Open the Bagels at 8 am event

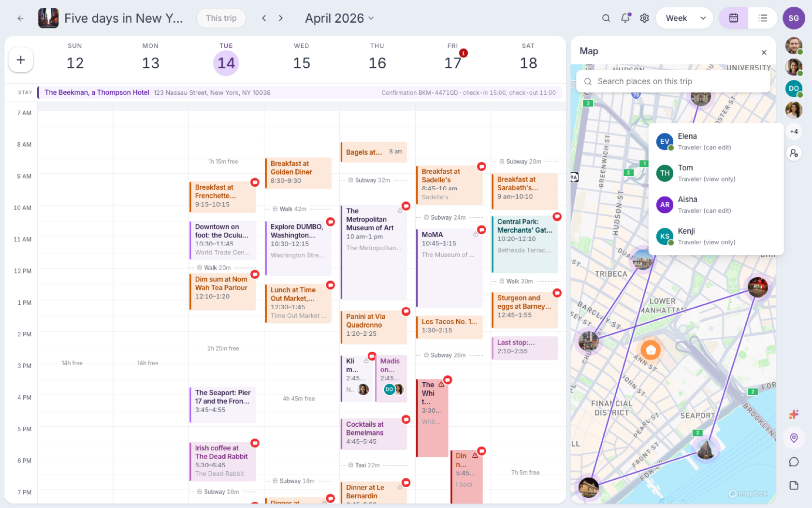tap(374, 152)
